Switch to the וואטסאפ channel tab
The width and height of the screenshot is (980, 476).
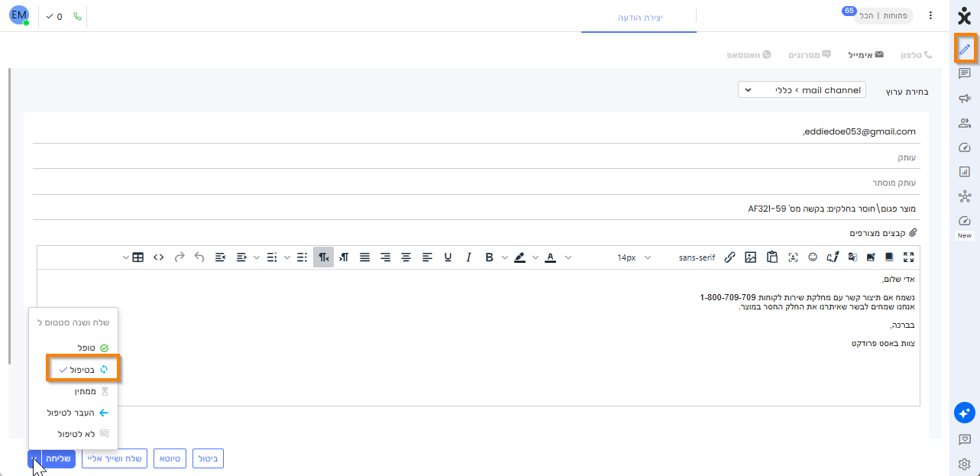[749, 55]
